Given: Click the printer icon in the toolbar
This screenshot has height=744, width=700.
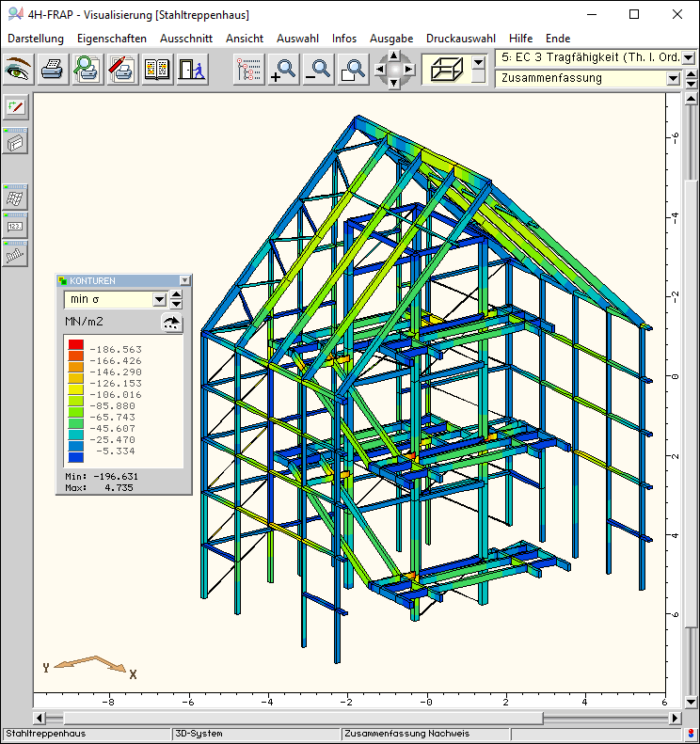Looking at the screenshot, I should coord(53,70).
